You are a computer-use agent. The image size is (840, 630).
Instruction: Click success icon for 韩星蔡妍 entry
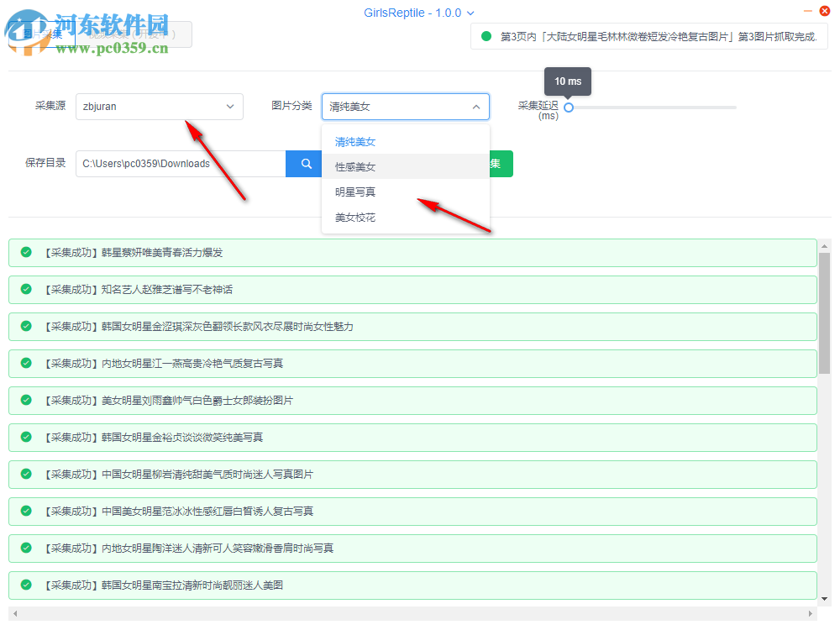pyautogui.click(x=26, y=252)
